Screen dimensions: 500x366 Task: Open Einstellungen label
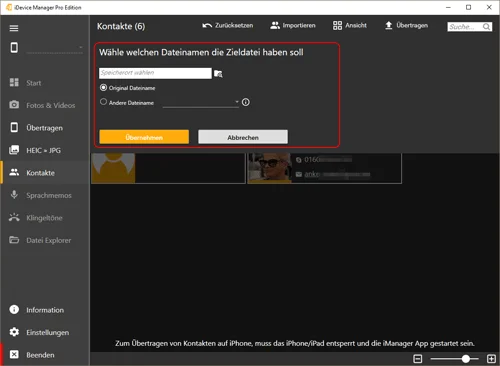[48, 333]
